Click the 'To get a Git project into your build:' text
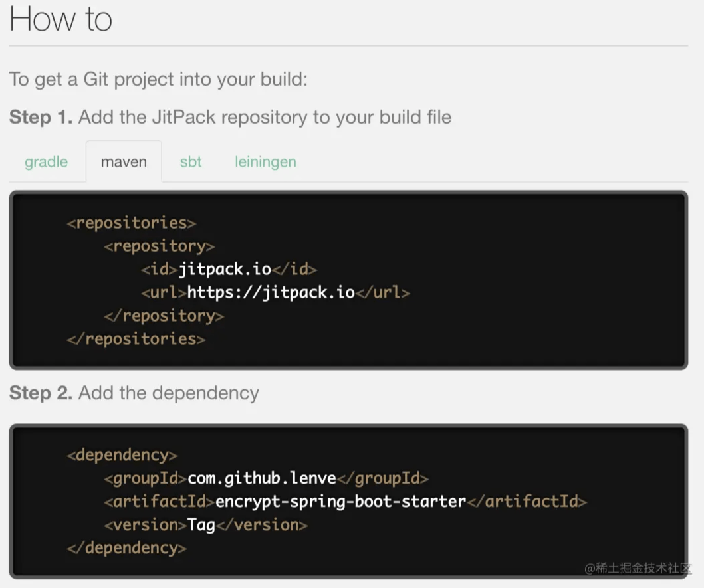 click(x=158, y=80)
